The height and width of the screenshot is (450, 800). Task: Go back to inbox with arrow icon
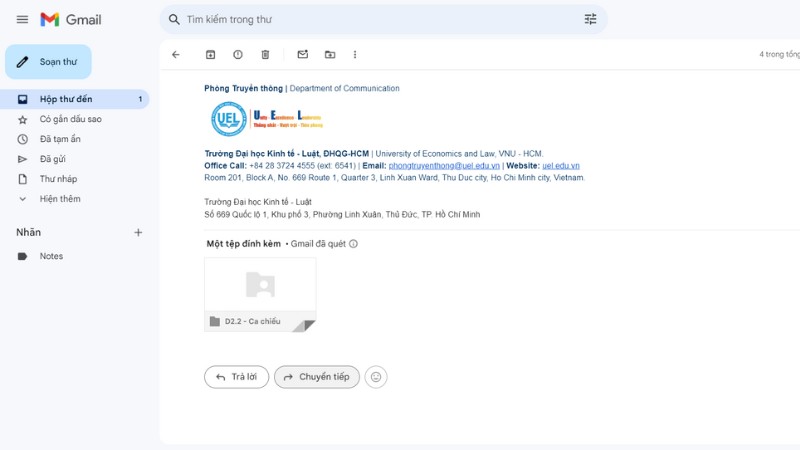coord(176,55)
